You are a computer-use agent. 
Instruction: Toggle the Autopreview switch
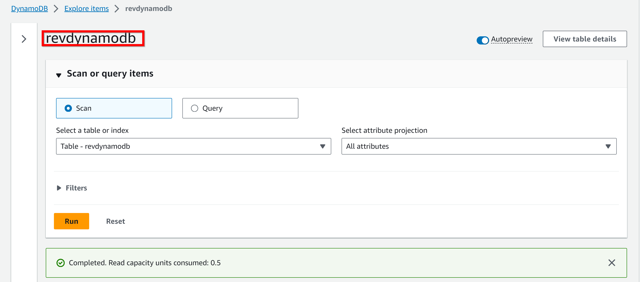(482, 40)
